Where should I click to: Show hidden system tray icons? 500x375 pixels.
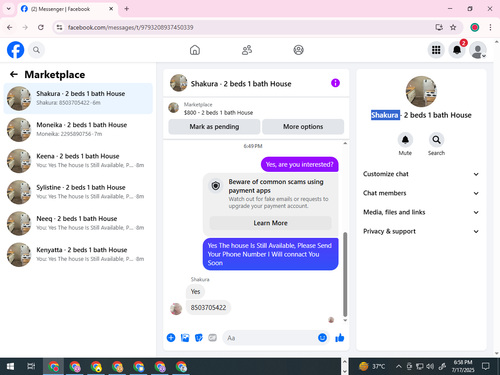(398, 367)
